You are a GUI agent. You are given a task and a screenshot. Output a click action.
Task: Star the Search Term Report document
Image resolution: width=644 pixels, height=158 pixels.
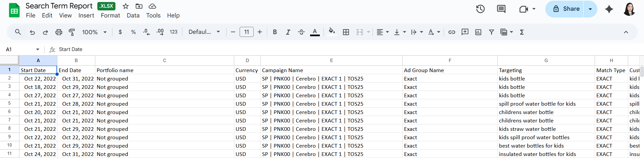click(126, 6)
